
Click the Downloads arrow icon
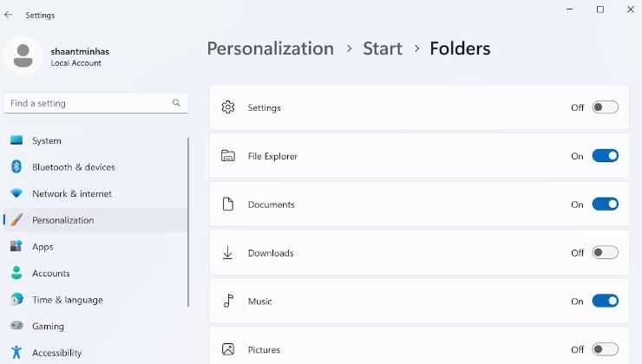[x=227, y=252]
